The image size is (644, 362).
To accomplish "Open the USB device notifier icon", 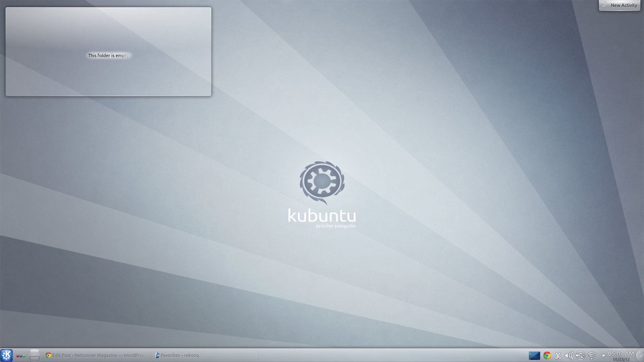I will pyautogui.click(x=580, y=356).
